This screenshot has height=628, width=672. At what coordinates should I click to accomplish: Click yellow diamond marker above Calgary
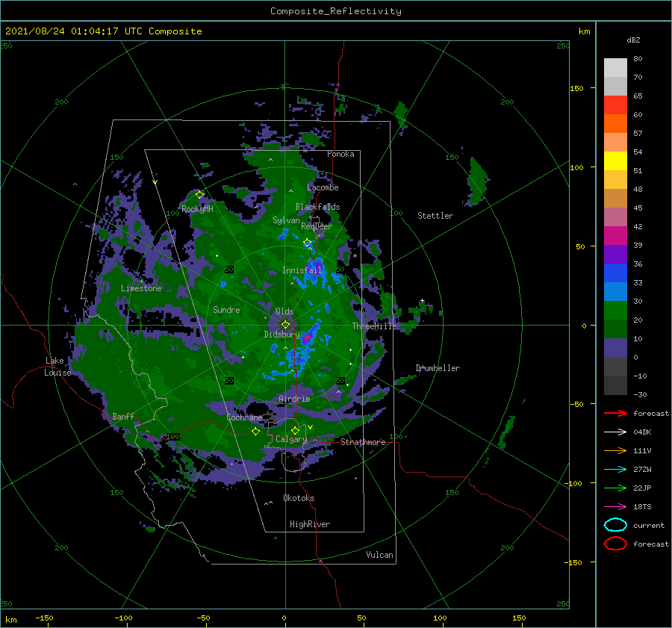point(295,430)
